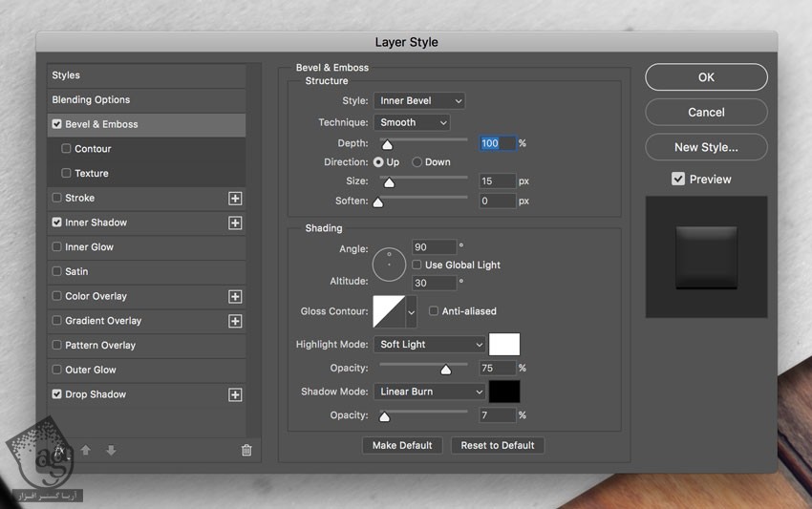812x509 pixels.
Task: Enable the Contour checkbox
Action: (66, 149)
